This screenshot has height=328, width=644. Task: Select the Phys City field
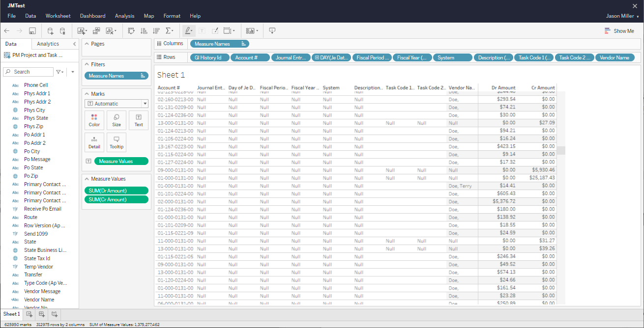(x=34, y=110)
